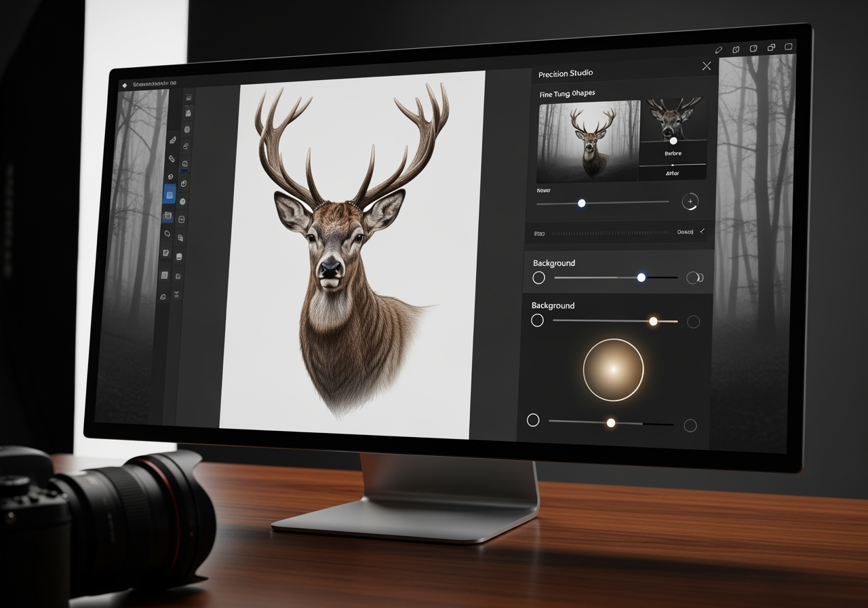Viewport: 868px width, 608px height.
Task: Expand the chevron next to Dosotj
Action: point(702,231)
